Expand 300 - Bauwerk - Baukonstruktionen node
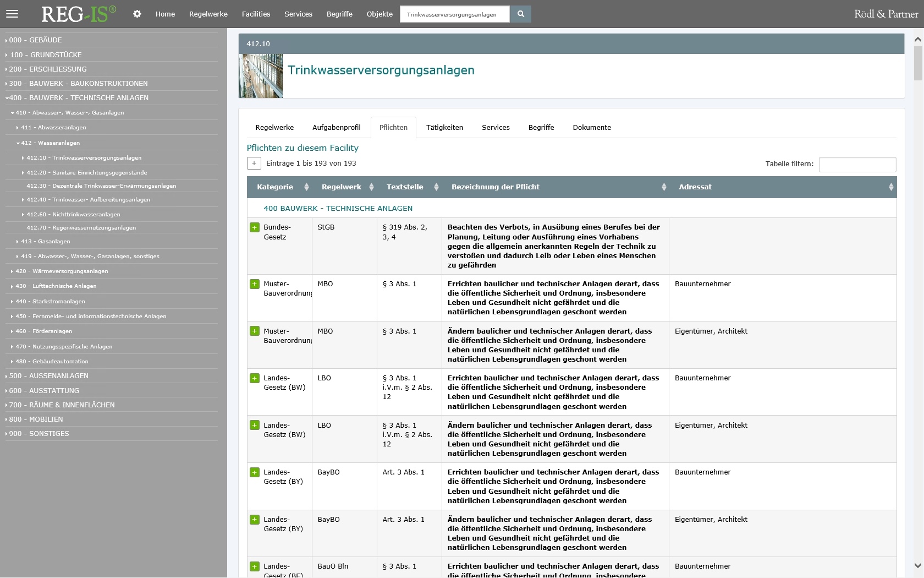The width and height of the screenshot is (924, 578). coord(78,84)
